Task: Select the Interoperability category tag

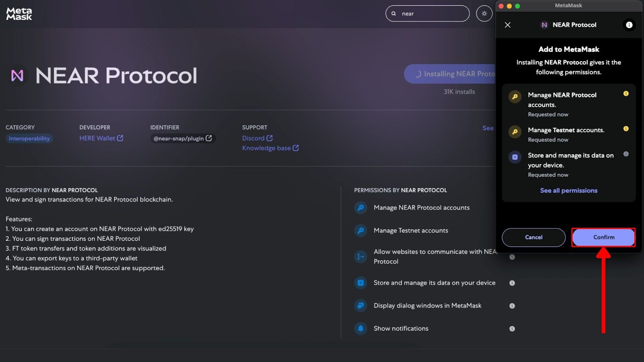Action: [x=29, y=138]
